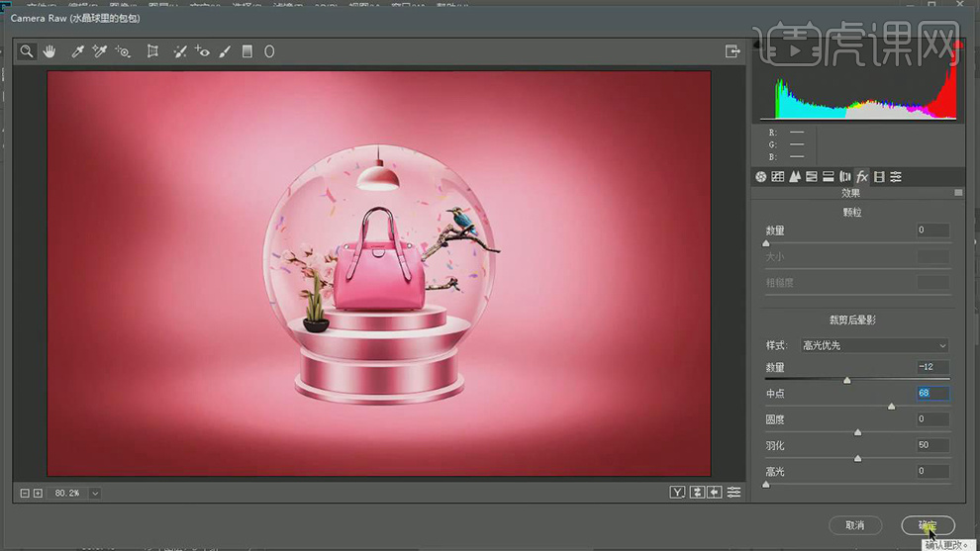Click the 取消 cancel button
The width and height of the screenshot is (980, 551).
855,525
